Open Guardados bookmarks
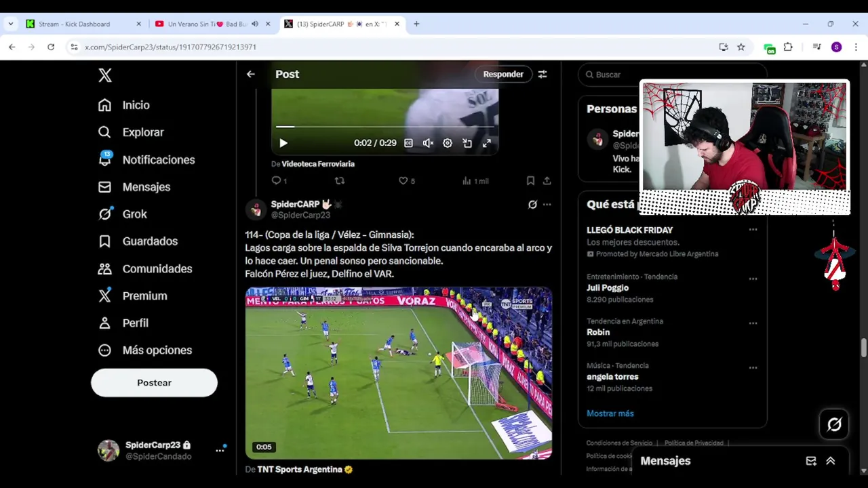 [138, 241]
